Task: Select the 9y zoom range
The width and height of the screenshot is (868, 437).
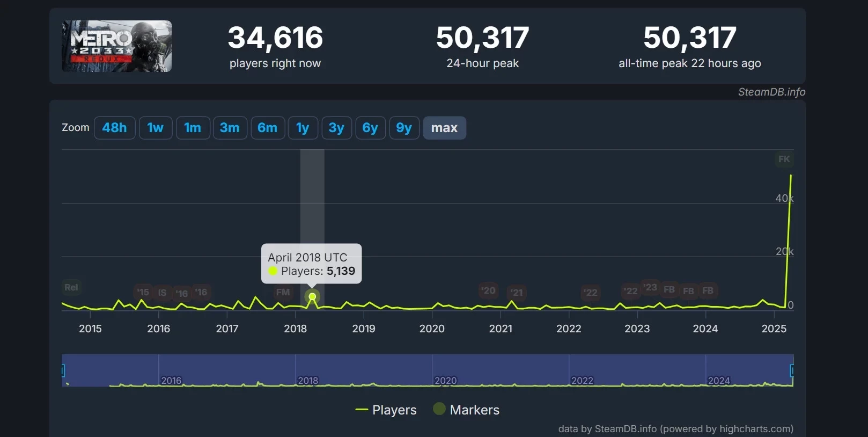Action: (x=403, y=128)
